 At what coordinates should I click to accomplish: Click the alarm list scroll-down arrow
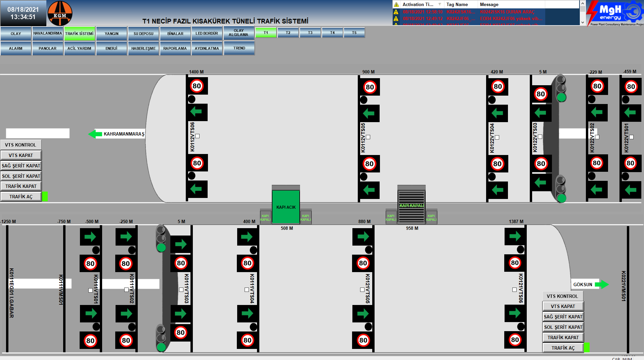click(x=583, y=22)
